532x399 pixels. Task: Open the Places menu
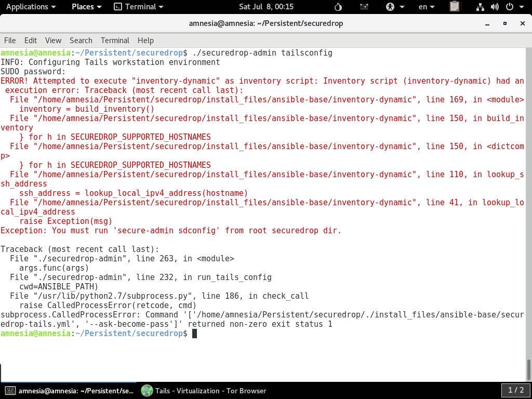pos(87,7)
